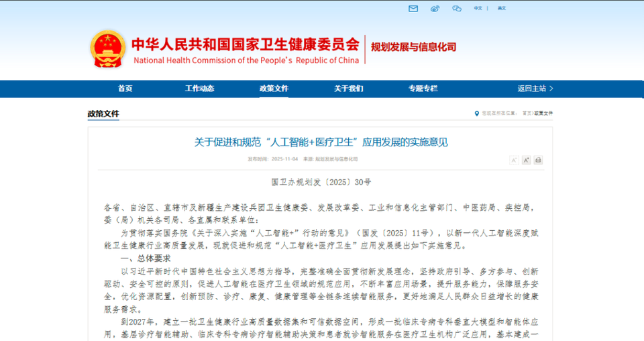The image size is (644, 341).
Task: Click the article title about 人工智能+医疗卫生
Action: 321,142
